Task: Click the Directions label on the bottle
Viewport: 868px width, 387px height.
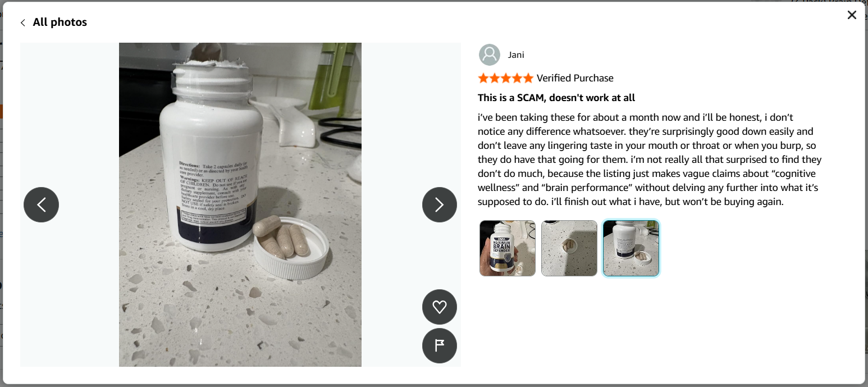Action: point(189,166)
